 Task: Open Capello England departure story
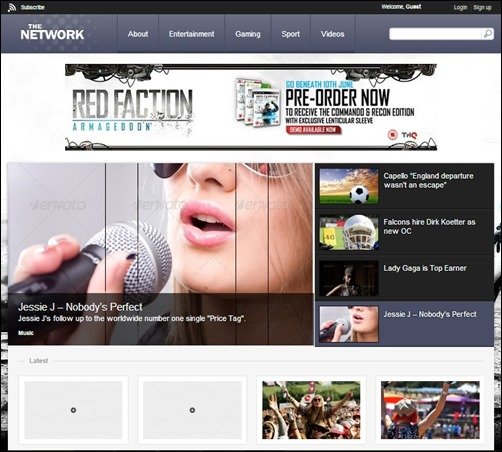click(428, 180)
